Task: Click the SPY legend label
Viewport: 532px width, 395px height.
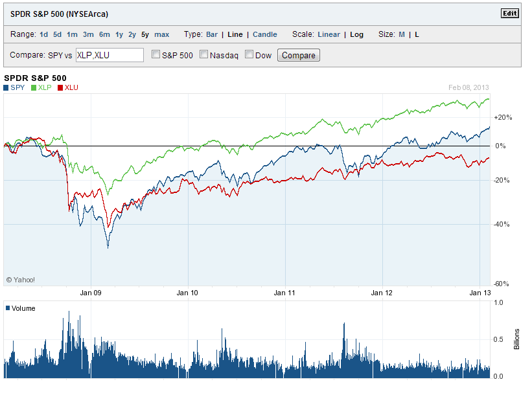Action: (x=17, y=87)
